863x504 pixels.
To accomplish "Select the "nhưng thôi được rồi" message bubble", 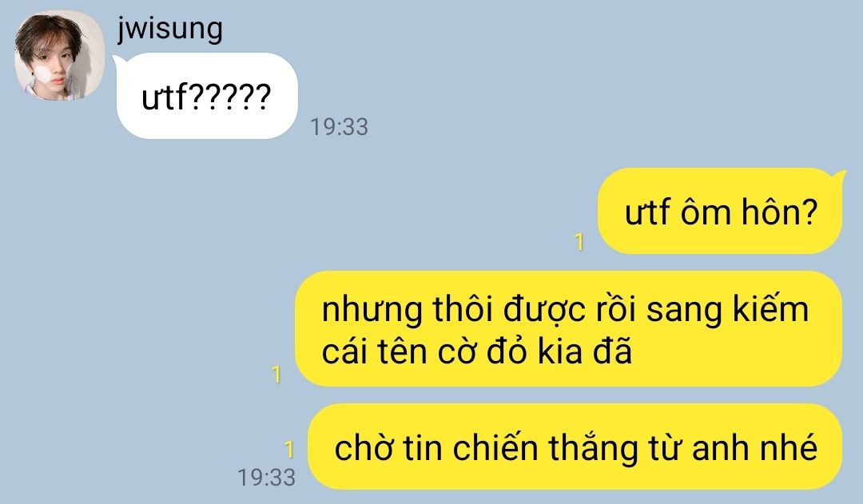I will coord(569,328).
